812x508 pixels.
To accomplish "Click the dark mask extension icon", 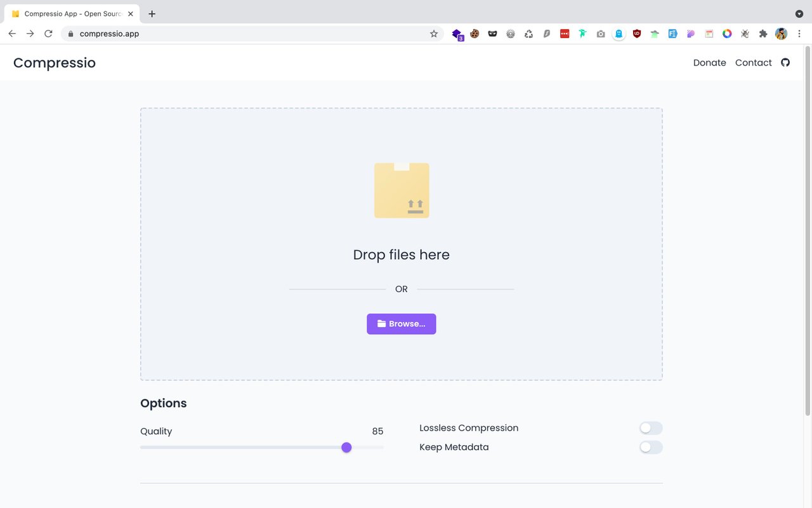I will coord(492,34).
